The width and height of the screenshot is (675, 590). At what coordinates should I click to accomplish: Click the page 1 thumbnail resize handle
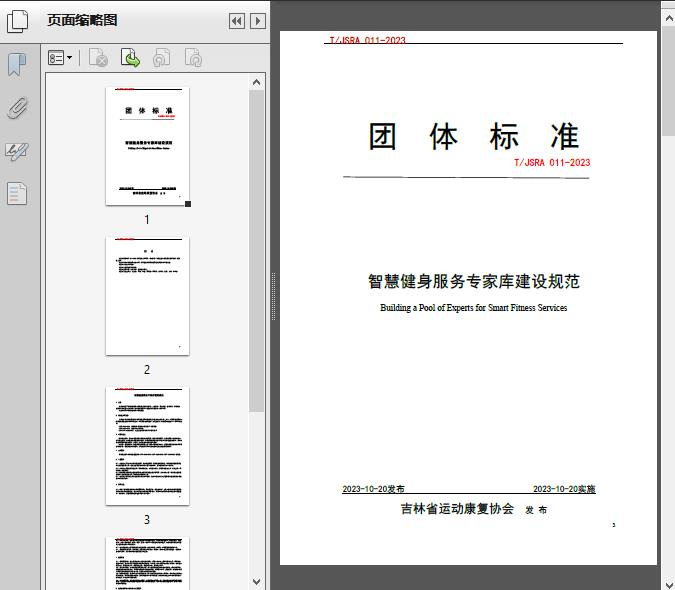188,204
